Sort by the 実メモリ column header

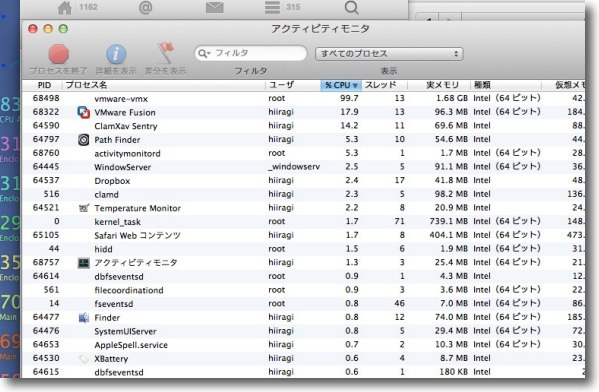tap(439, 85)
